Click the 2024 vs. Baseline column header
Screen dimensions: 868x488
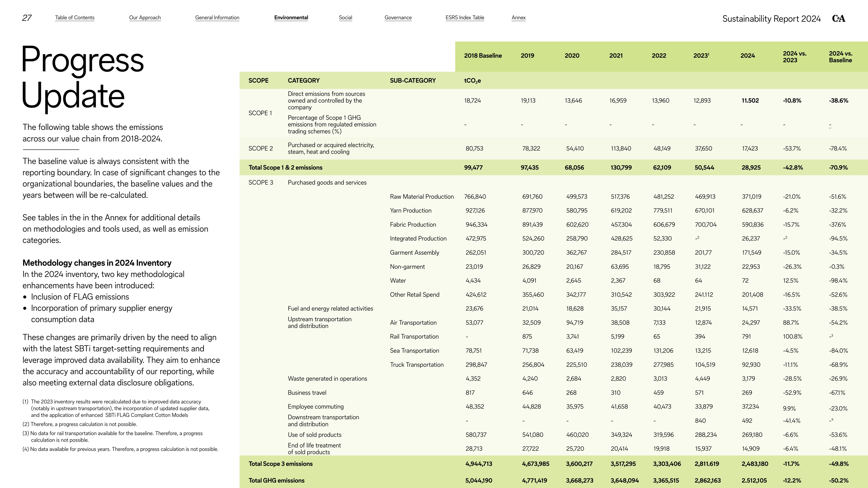(841, 57)
